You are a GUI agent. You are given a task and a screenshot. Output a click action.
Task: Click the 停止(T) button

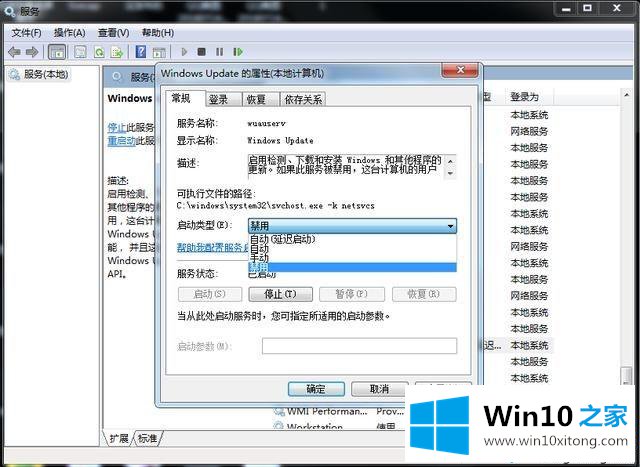click(280, 294)
